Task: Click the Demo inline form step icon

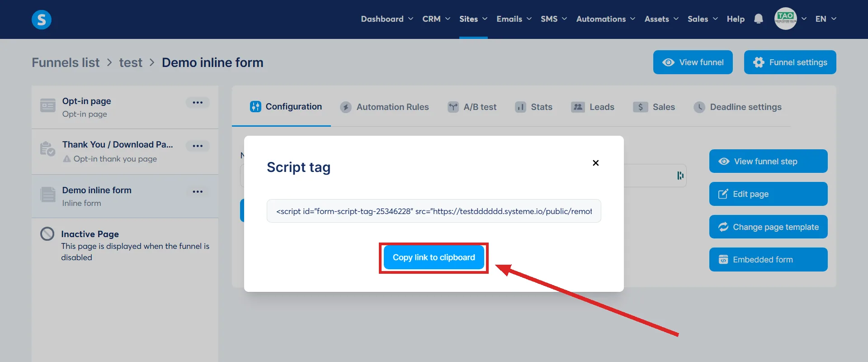Action: (48, 195)
